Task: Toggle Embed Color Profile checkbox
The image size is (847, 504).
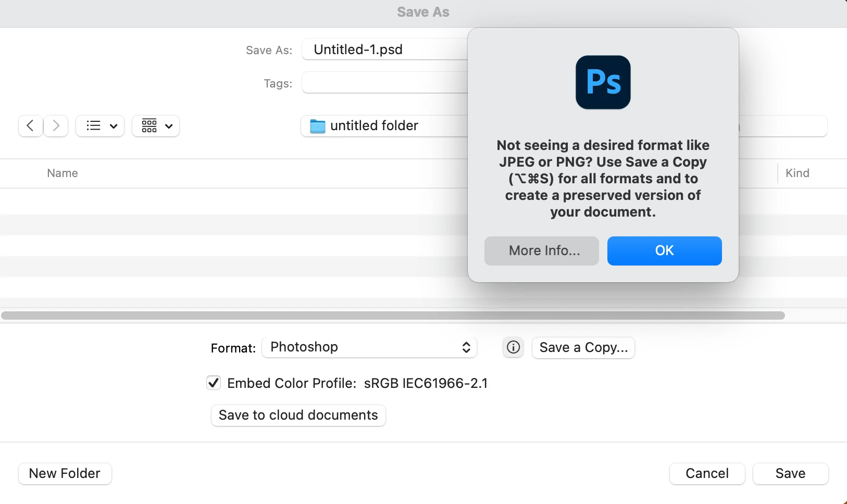Action: (x=214, y=383)
